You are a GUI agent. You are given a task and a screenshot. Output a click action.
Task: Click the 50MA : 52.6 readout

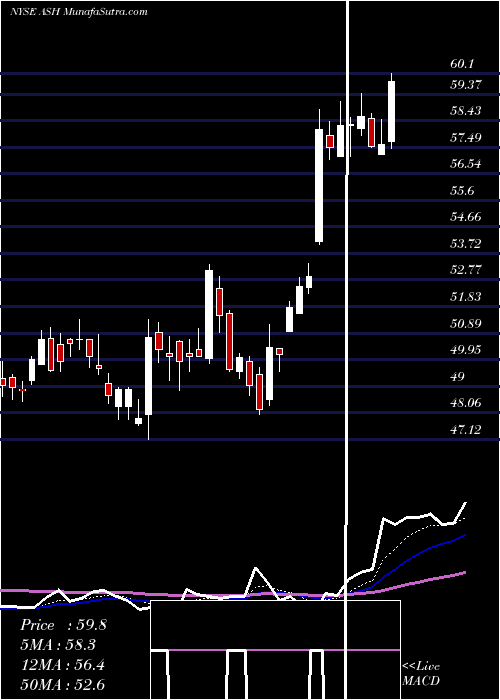coord(62,685)
